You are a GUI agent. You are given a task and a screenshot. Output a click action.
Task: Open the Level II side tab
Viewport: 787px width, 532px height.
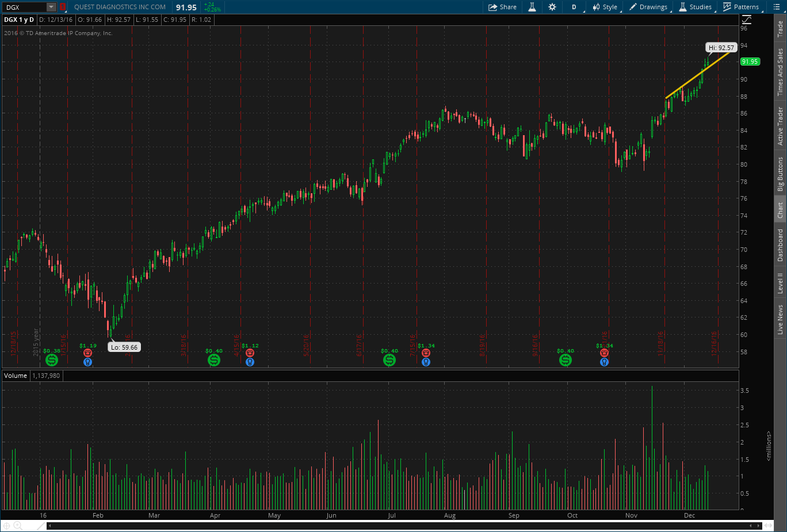click(x=780, y=282)
